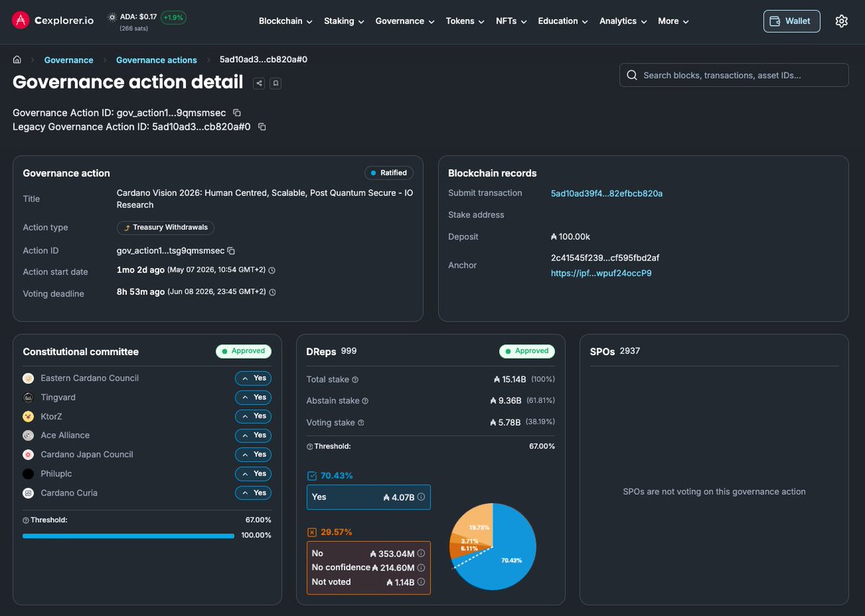Image resolution: width=865 pixels, height=616 pixels.
Task: Click the share icon beside page title
Action: (x=259, y=84)
